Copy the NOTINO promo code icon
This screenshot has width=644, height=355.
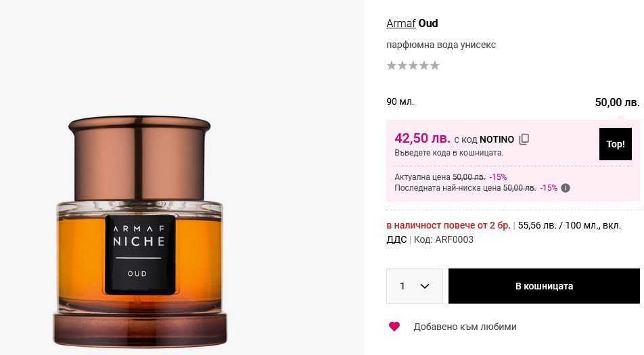[x=524, y=139]
